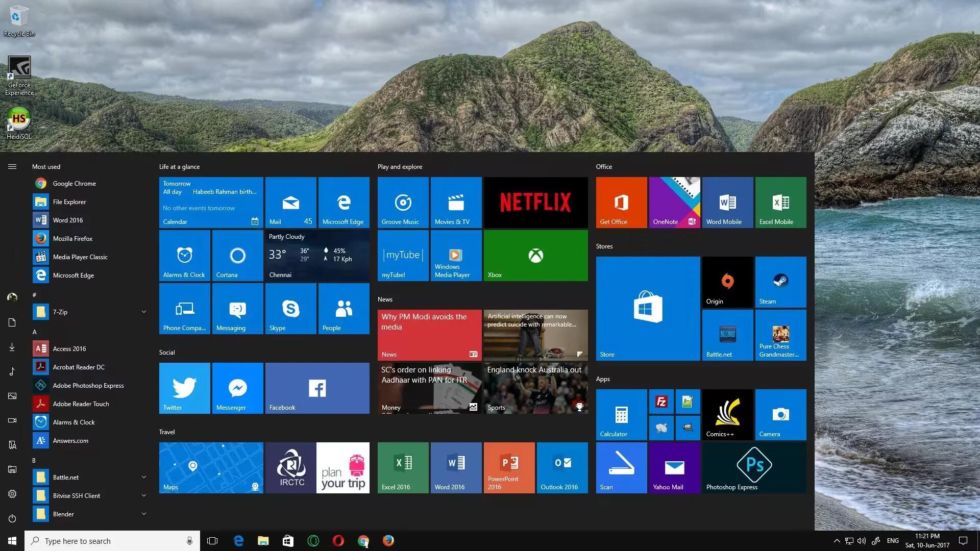Click the Start button
This screenshot has height=551, width=980.
12,541
